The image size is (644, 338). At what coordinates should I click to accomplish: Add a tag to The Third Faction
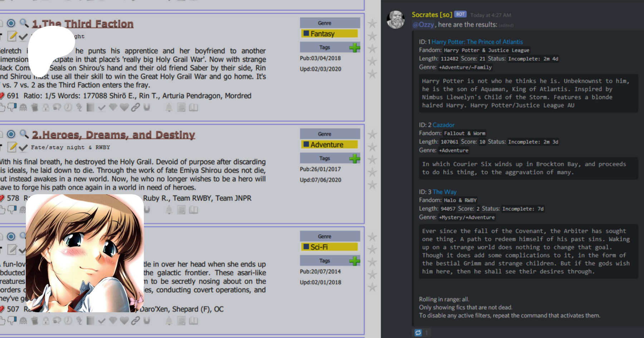pos(355,48)
